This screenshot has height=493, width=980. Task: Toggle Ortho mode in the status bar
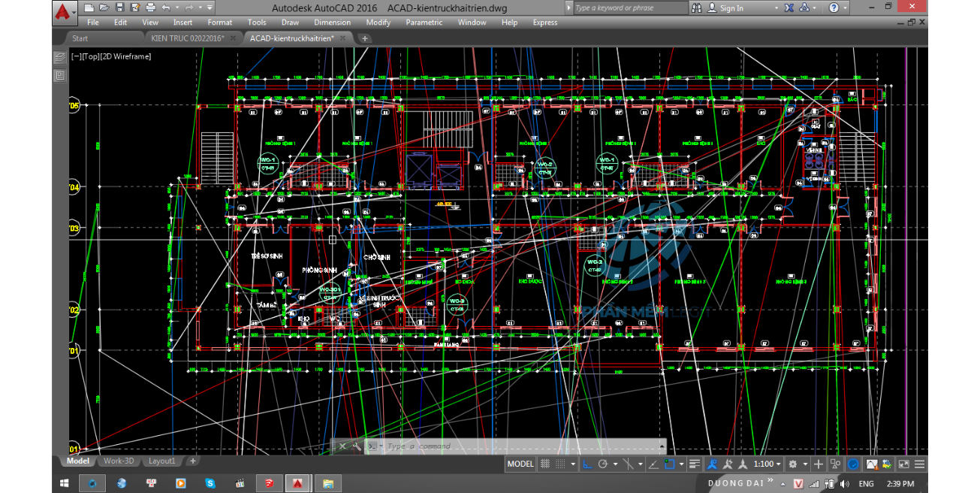click(x=588, y=464)
